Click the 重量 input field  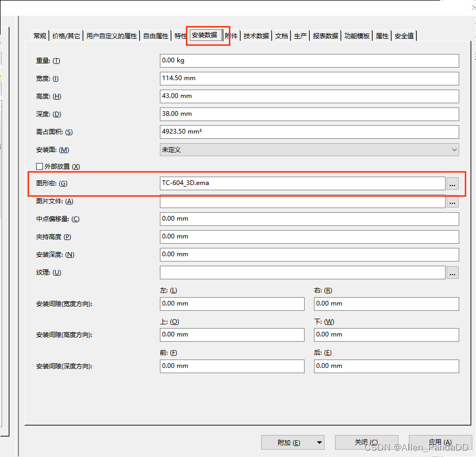[309, 61]
